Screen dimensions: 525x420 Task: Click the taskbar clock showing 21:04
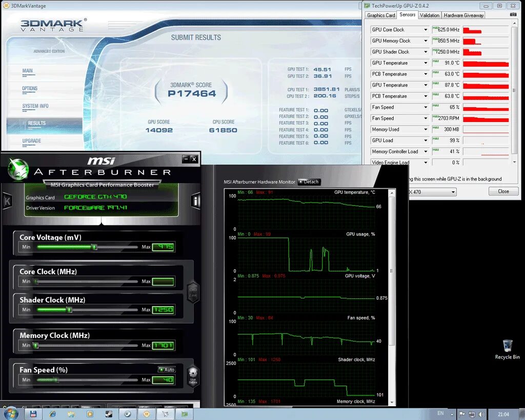(x=503, y=414)
